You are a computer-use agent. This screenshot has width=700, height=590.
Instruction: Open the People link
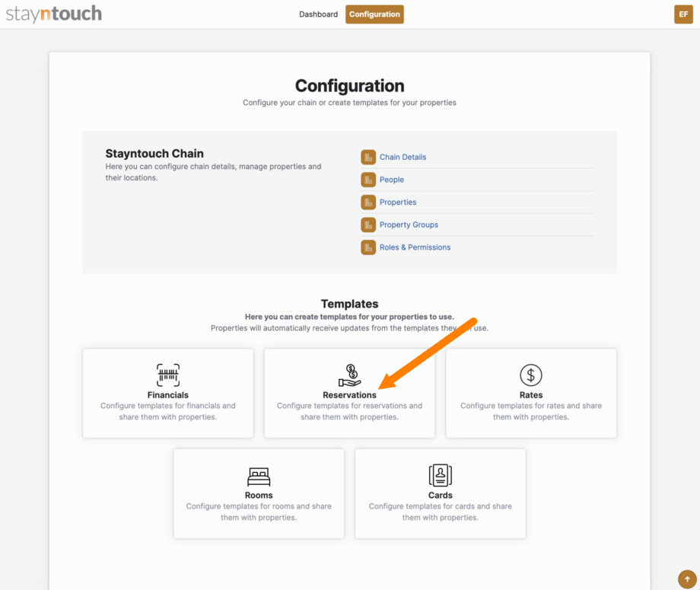pos(392,180)
